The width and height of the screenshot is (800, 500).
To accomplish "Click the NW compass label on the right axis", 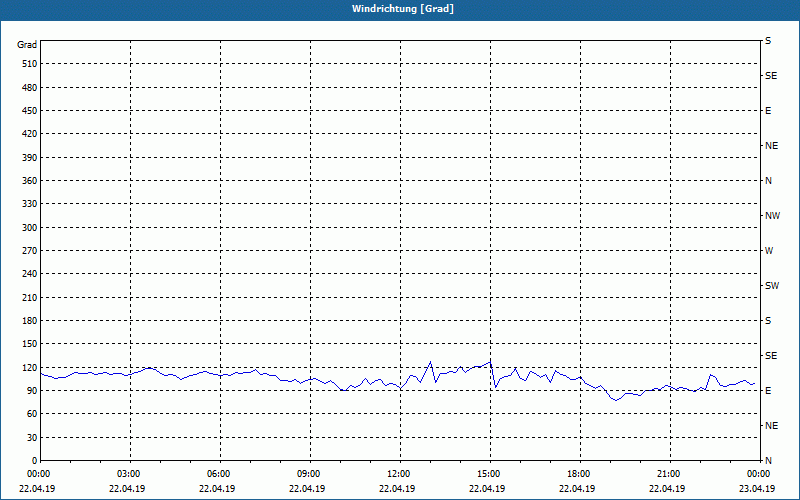I will point(772,216).
